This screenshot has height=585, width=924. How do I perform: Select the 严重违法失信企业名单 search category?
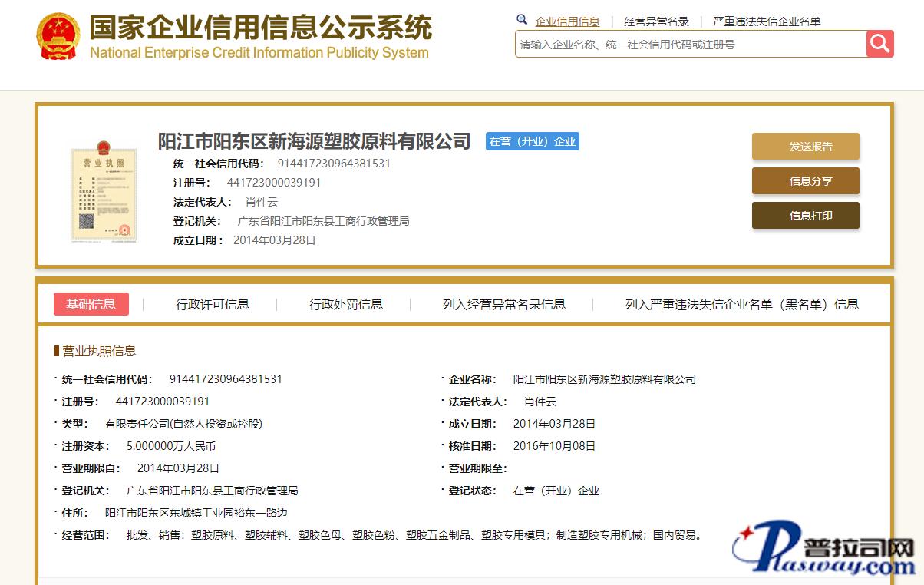coord(767,21)
